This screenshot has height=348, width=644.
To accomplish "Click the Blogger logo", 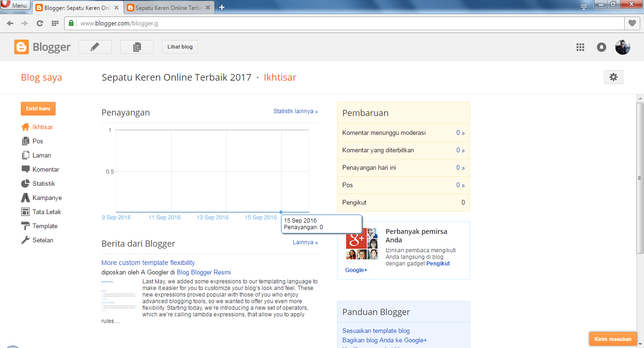I will (42, 47).
